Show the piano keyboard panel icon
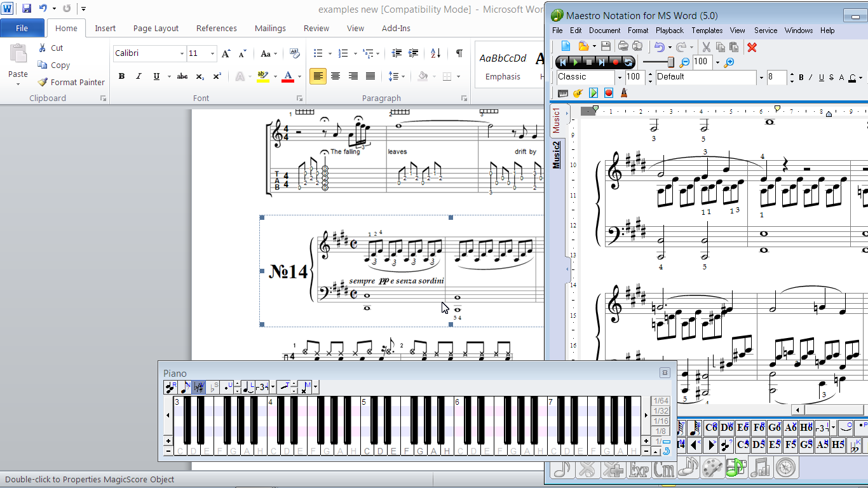Screen dimensions: 868x488 tap(563, 93)
